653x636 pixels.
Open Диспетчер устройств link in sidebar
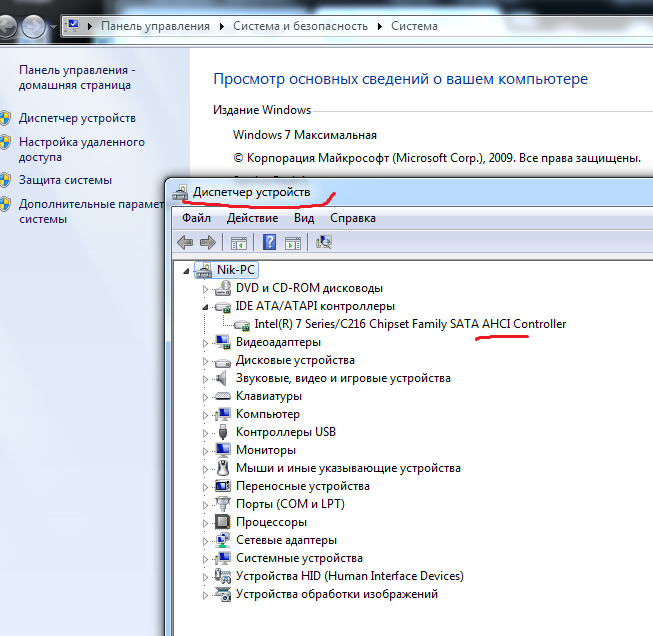tap(77, 118)
